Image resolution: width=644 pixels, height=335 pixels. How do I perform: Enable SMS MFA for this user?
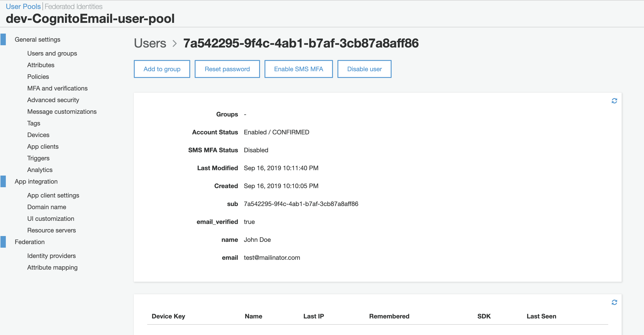pos(299,69)
